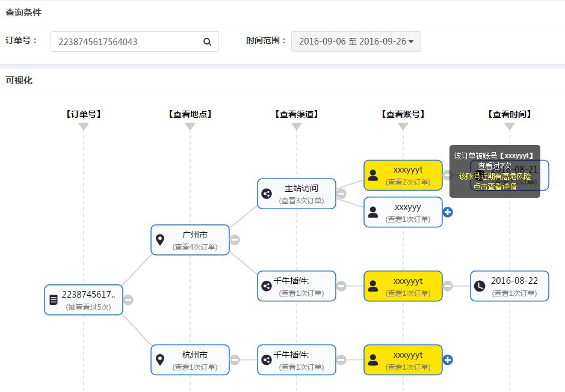The image size is (565, 392).
Task: Click the location pin icon on 杭州市 node
Action: point(160,360)
